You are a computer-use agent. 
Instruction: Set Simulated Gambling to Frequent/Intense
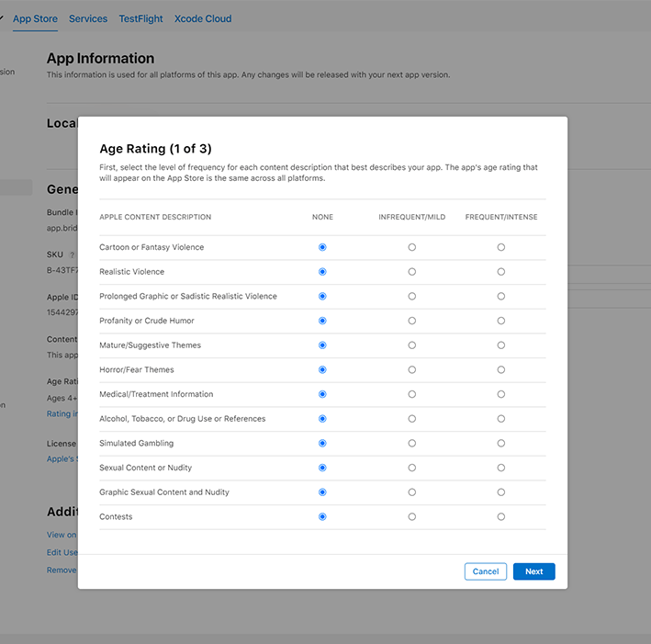point(501,444)
